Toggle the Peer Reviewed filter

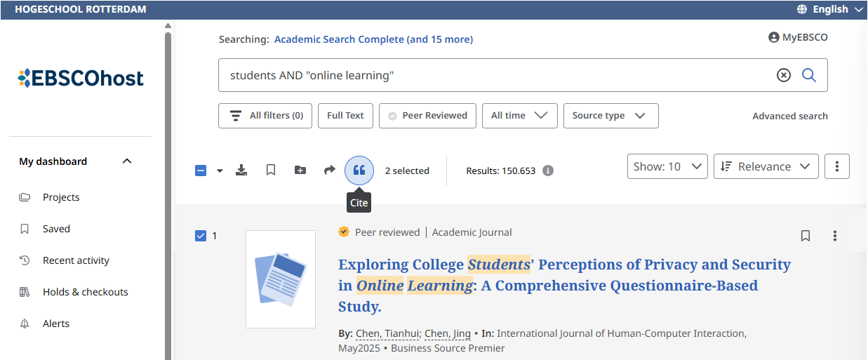[427, 116]
